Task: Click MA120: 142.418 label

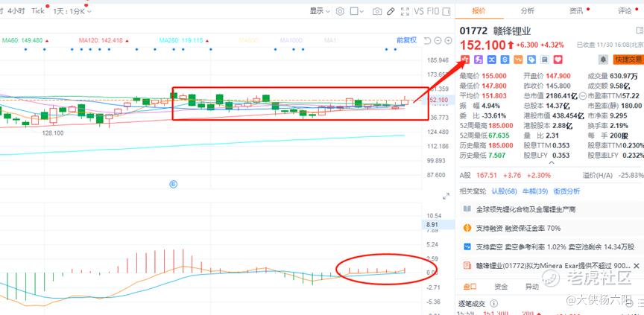Action: point(101,41)
